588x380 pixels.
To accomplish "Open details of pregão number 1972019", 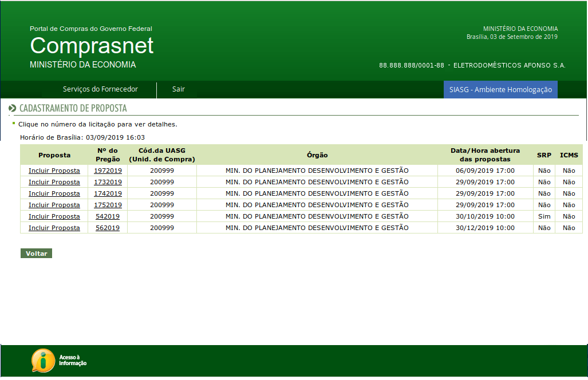I will 108,171.
